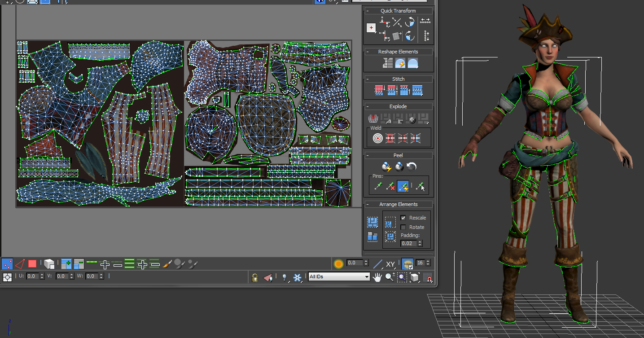
Task: Click Stitch To Average icon
Action: (392, 90)
